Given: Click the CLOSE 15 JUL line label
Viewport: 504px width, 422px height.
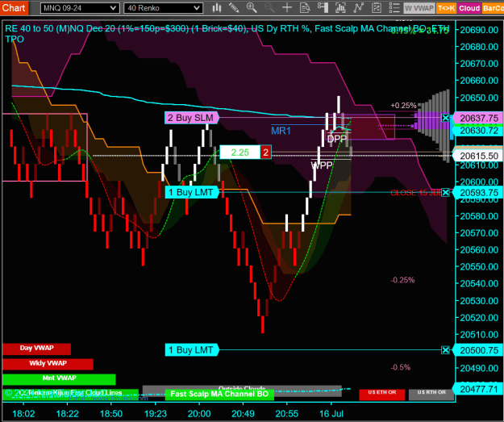Looking at the screenshot, I should click(x=415, y=193).
